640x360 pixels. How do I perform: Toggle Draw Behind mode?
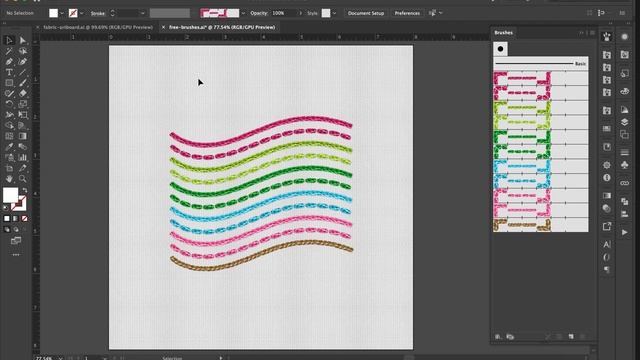(x=16, y=229)
